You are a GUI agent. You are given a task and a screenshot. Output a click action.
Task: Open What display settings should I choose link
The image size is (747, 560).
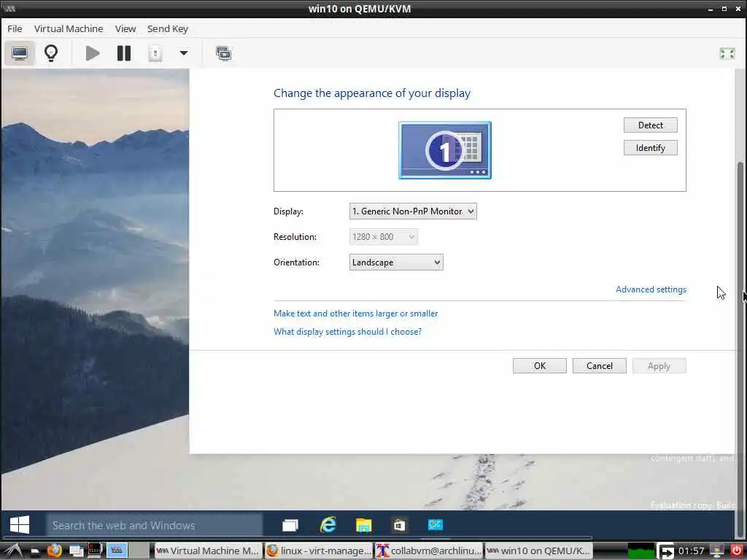click(347, 332)
